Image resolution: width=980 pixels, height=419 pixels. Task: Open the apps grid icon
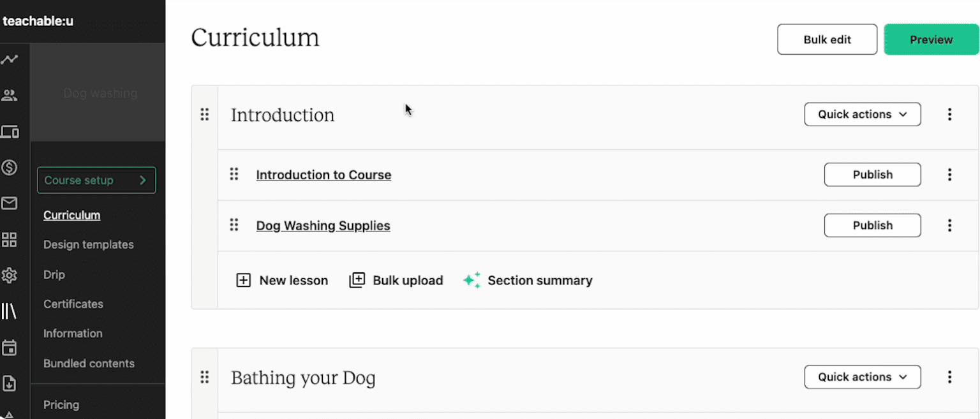(x=10, y=239)
